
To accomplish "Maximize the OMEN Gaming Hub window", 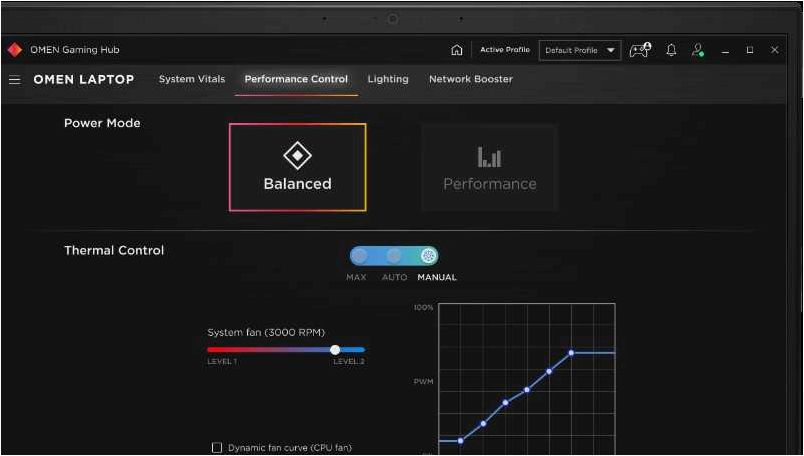I will (x=750, y=50).
